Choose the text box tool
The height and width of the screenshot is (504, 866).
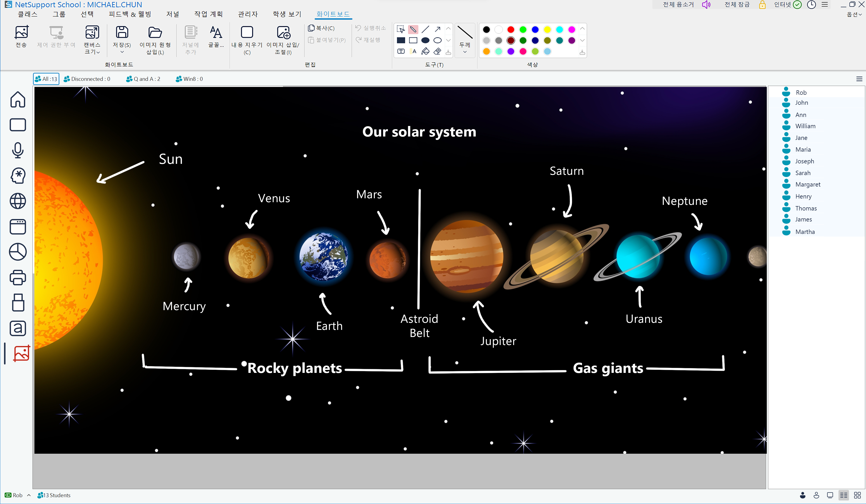tap(401, 52)
